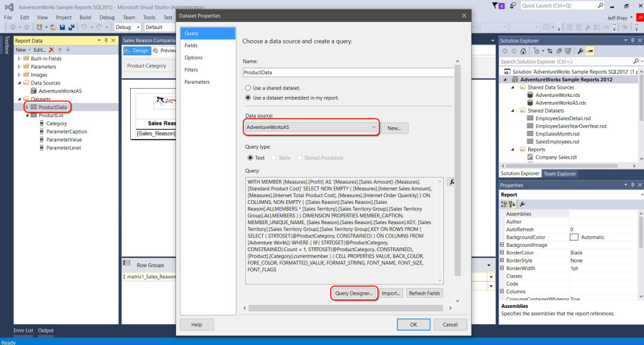
Task: Click Show All Files icon in Solution Explorer
Action: pyautogui.click(x=568, y=51)
